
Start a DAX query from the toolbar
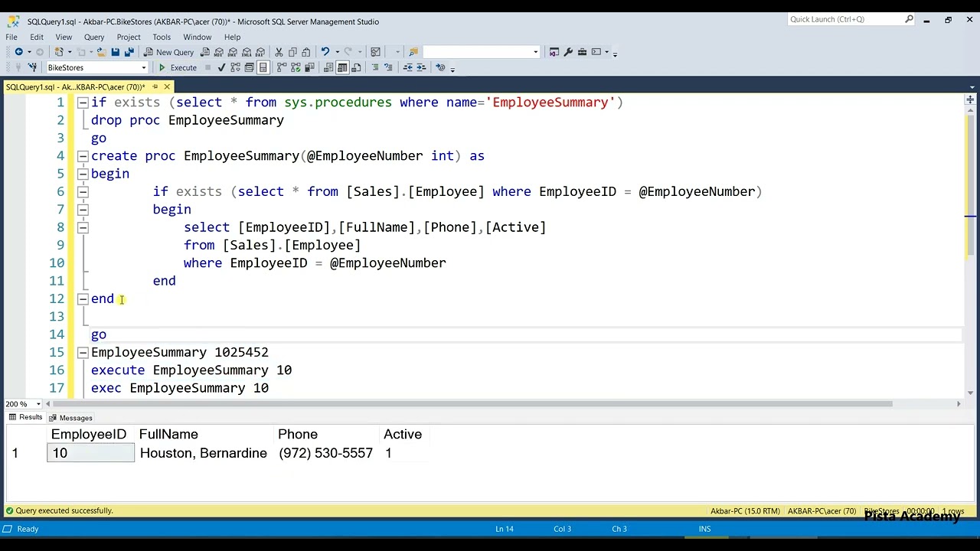pos(260,52)
